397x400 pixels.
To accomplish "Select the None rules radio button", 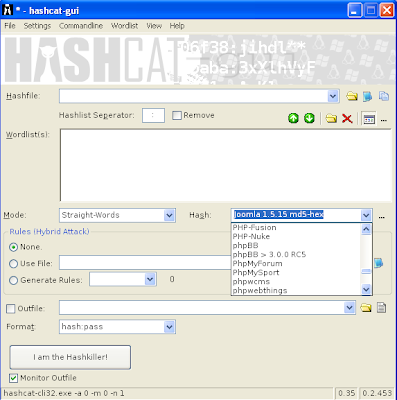I will [13, 247].
